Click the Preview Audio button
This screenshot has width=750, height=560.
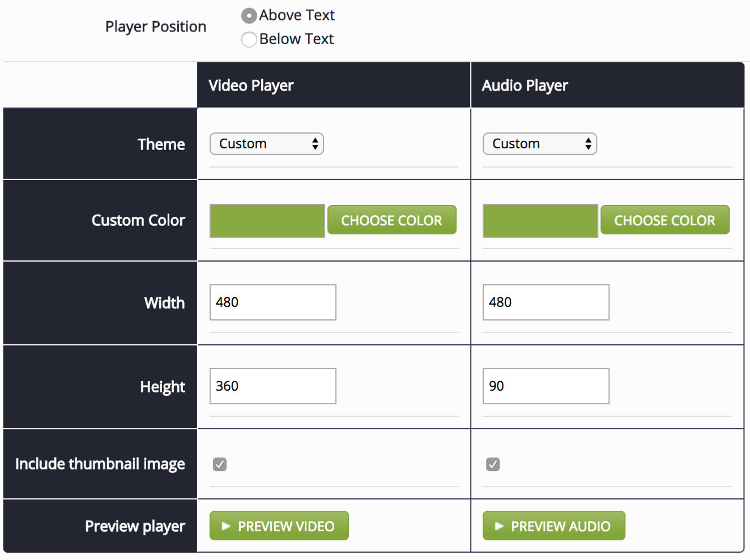[x=553, y=526]
